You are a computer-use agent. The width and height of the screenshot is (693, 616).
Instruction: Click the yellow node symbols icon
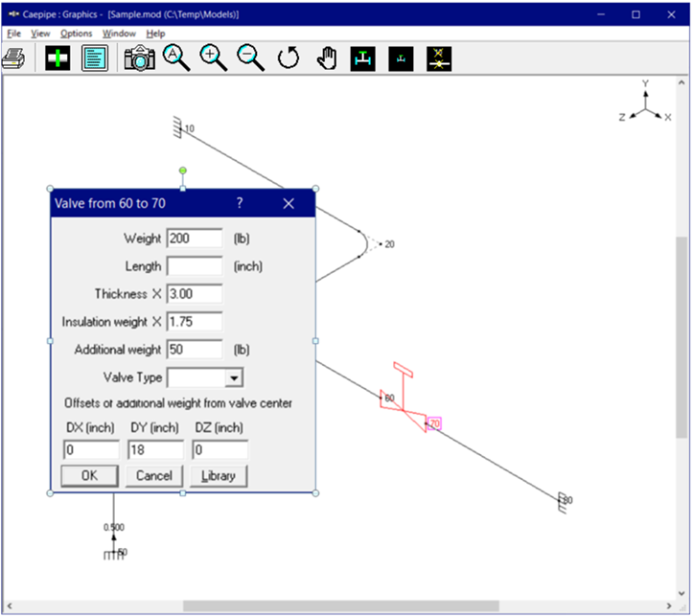click(439, 58)
